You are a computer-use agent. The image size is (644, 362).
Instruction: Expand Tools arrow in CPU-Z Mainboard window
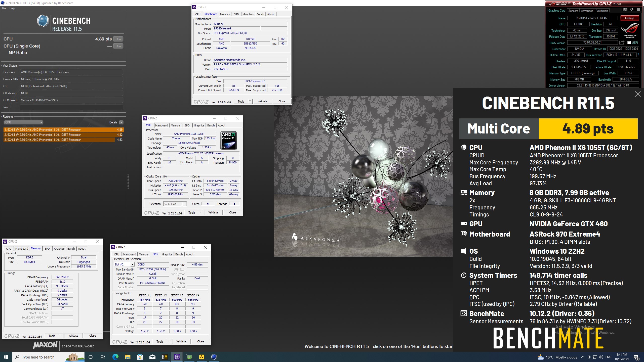pyautogui.click(x=250, y=101)
